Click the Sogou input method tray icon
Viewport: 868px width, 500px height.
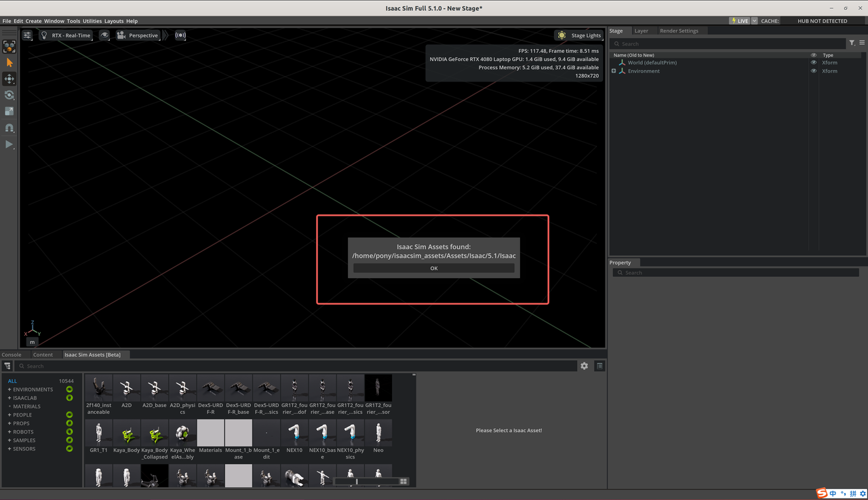click(x=821, y=493)
